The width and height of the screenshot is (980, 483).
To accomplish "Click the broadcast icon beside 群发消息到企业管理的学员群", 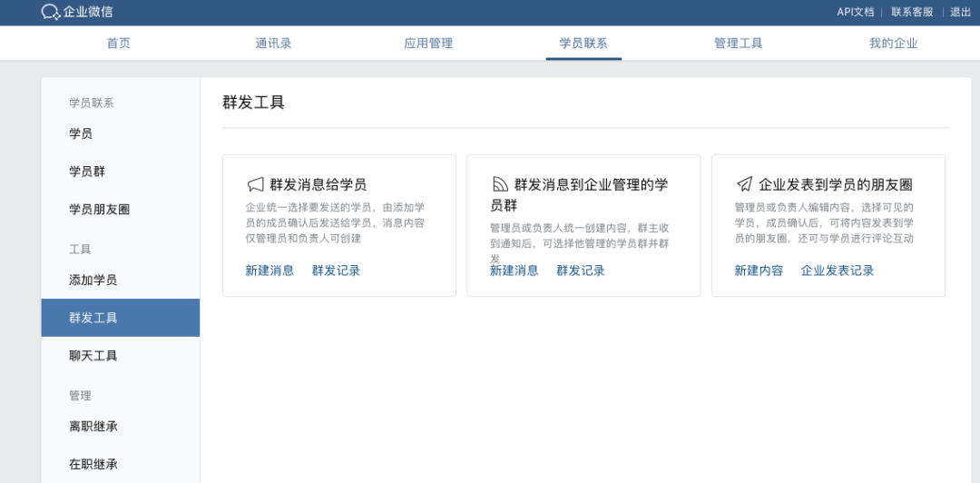I will coord(499,184).
